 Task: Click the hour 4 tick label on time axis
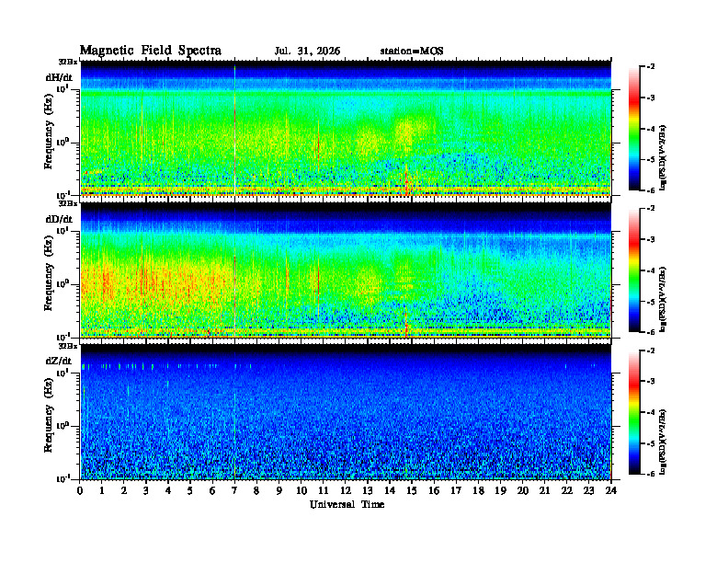pos(168,491)
